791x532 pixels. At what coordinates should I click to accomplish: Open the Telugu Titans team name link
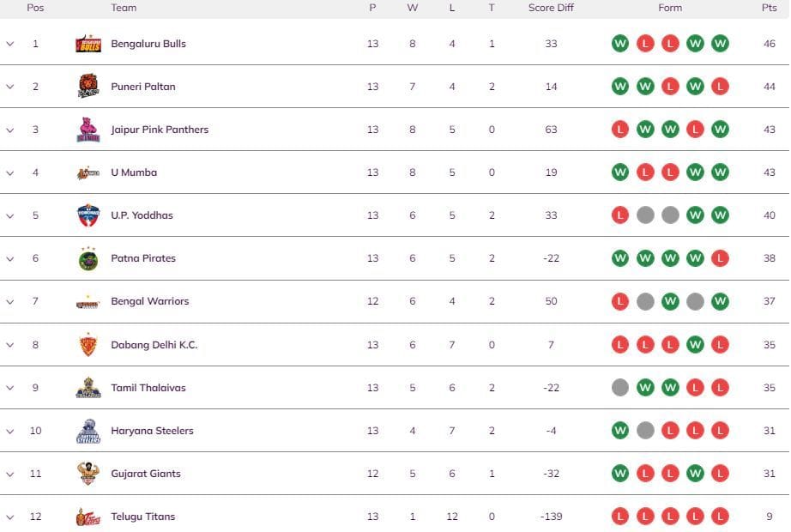click(x=142, y=517)
